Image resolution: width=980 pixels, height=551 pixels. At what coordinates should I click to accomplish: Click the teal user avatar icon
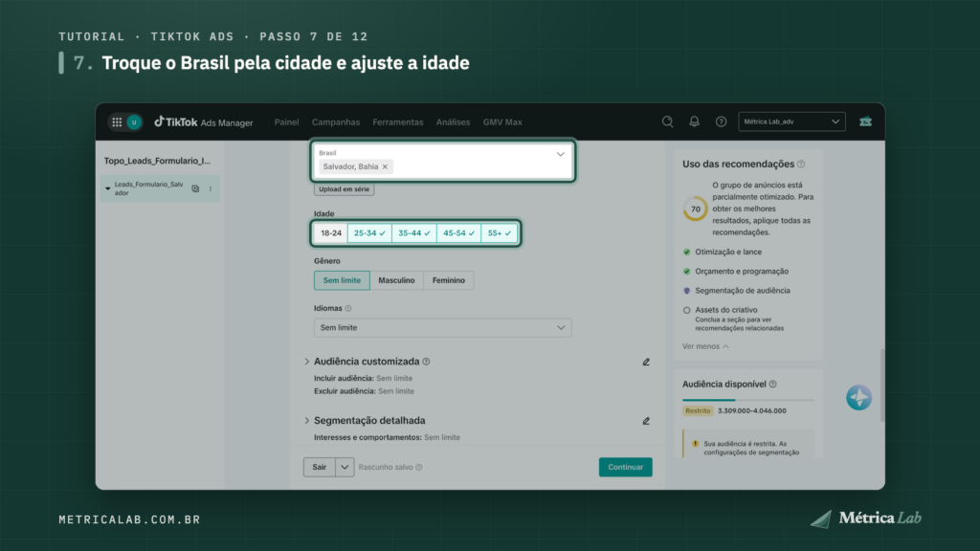134,121
